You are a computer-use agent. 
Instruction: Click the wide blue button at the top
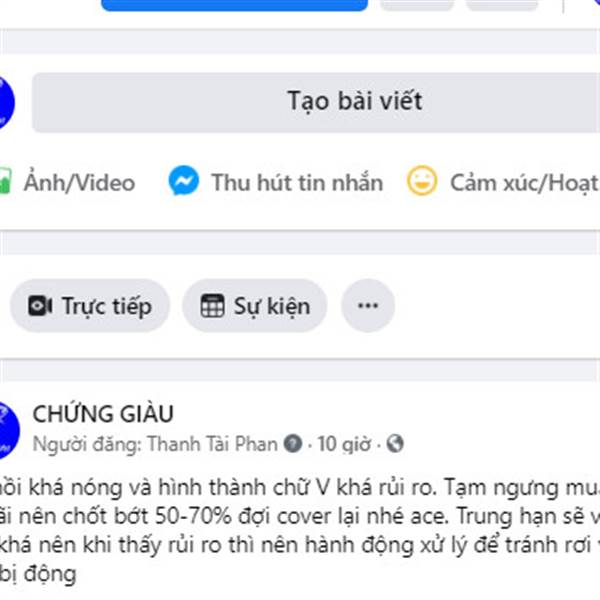pyautogui.click(x=235, y=5)
